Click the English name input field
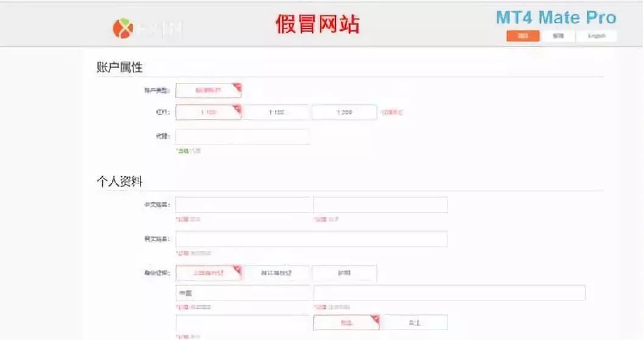The image size is (644, 340). pos(311,239)
